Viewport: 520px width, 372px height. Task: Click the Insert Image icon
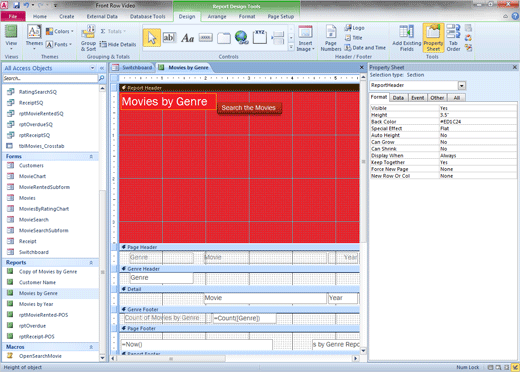(305, 38)
